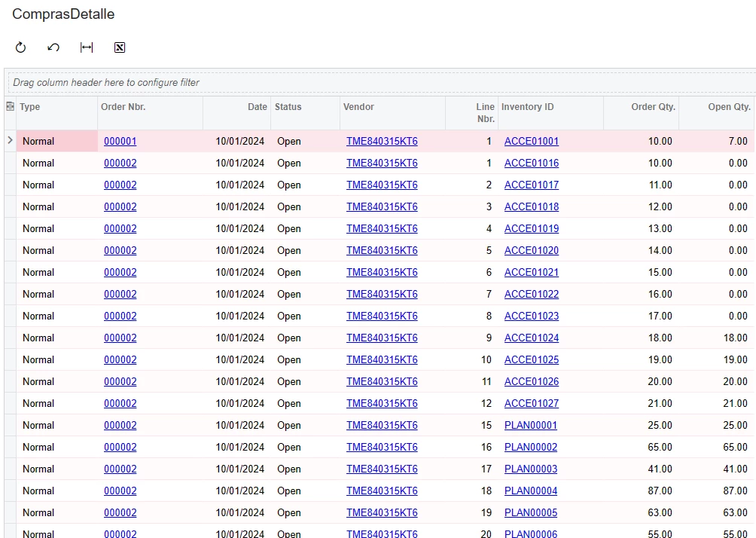Export the grid to Excel
Image resolution: width=756 pixels, height=538 pixels.
coord(119,47)
